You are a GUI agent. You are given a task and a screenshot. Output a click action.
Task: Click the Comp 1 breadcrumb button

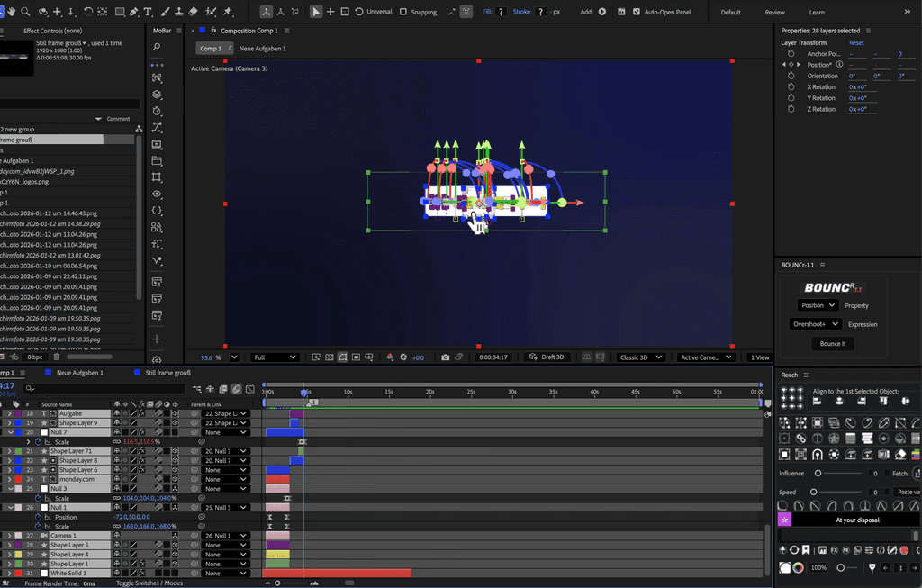click(x=214, y=49)
